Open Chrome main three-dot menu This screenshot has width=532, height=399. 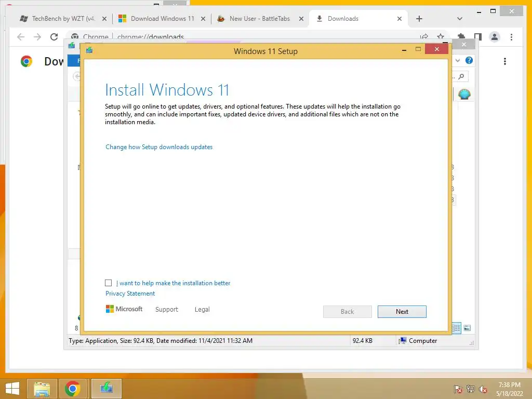(x=511, y=37)
